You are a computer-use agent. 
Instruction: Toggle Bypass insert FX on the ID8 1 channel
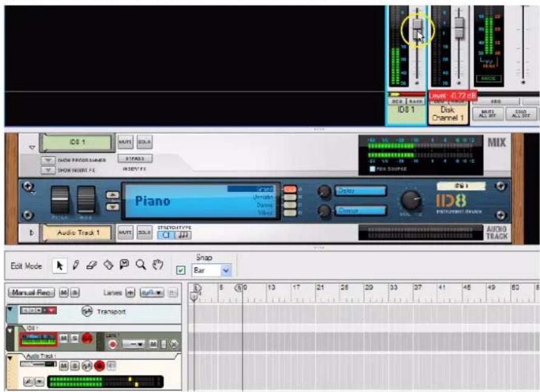tap(135, 159)
